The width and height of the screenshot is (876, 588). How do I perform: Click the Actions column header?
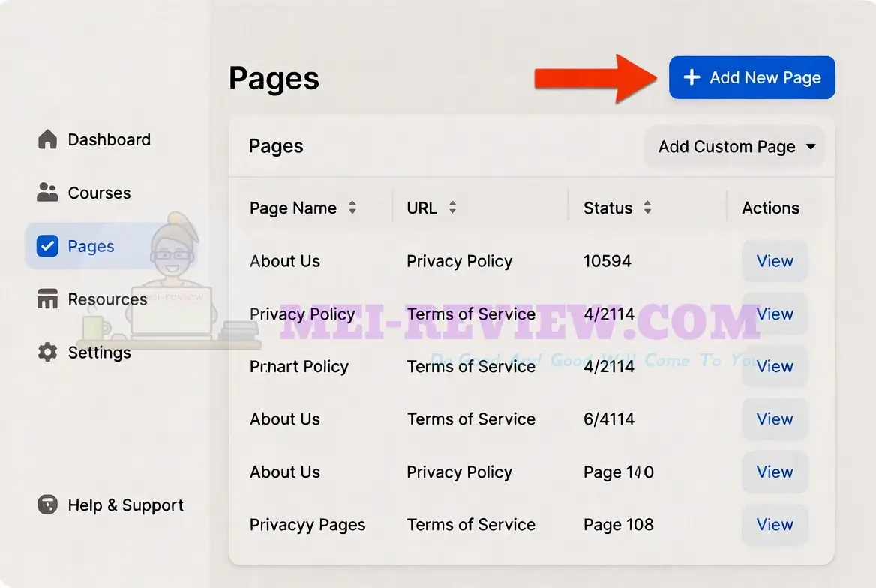coord(770,208)
